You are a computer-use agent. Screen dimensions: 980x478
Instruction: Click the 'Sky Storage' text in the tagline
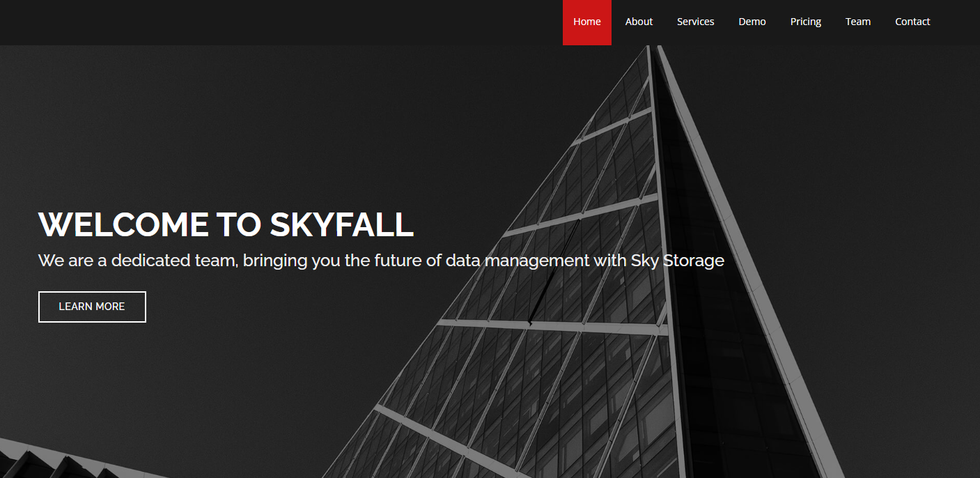point(678,261)
